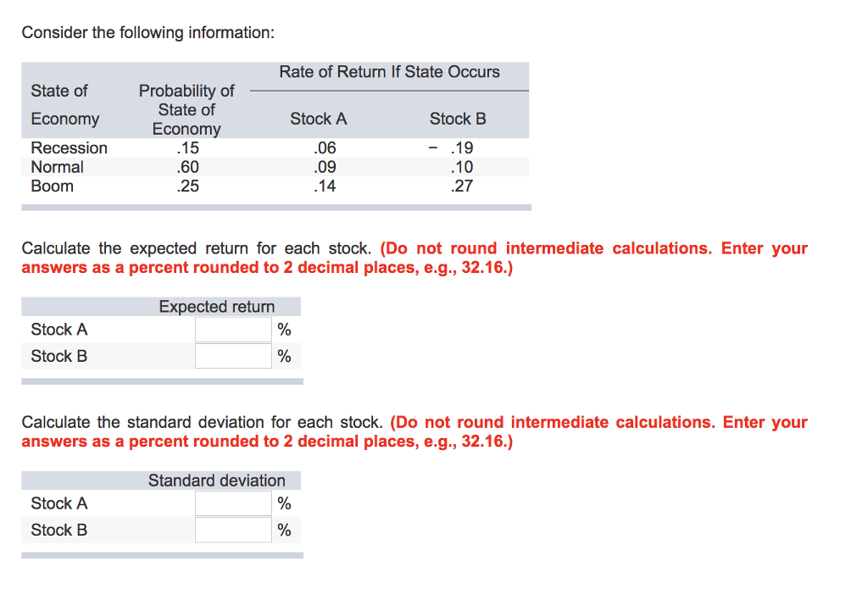Select the Recession row label
The width and height of the screenshot is (868, 589).
tap(69, 147)
